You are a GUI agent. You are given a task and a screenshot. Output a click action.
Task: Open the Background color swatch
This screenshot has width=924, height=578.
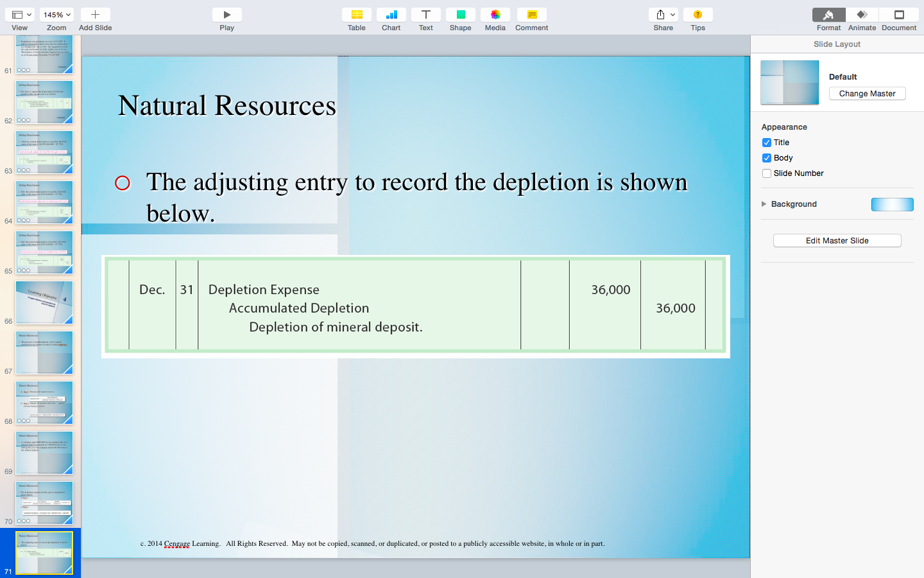(893, 204)
